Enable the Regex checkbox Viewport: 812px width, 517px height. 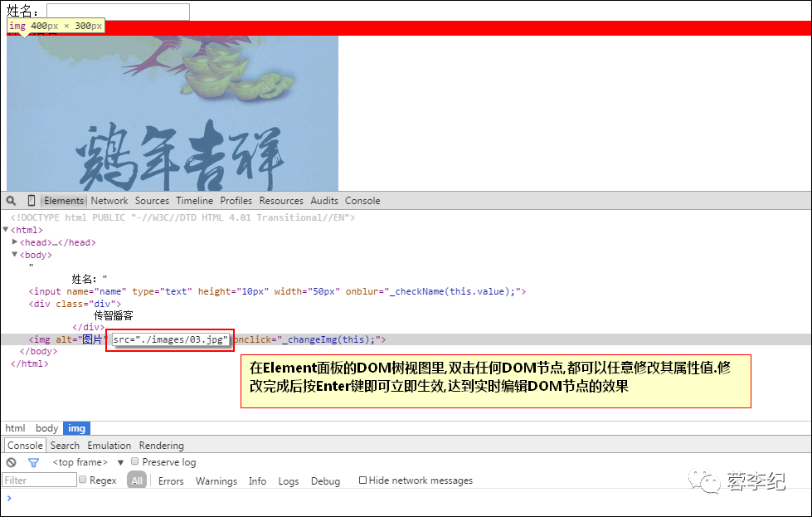coord(82,480)
